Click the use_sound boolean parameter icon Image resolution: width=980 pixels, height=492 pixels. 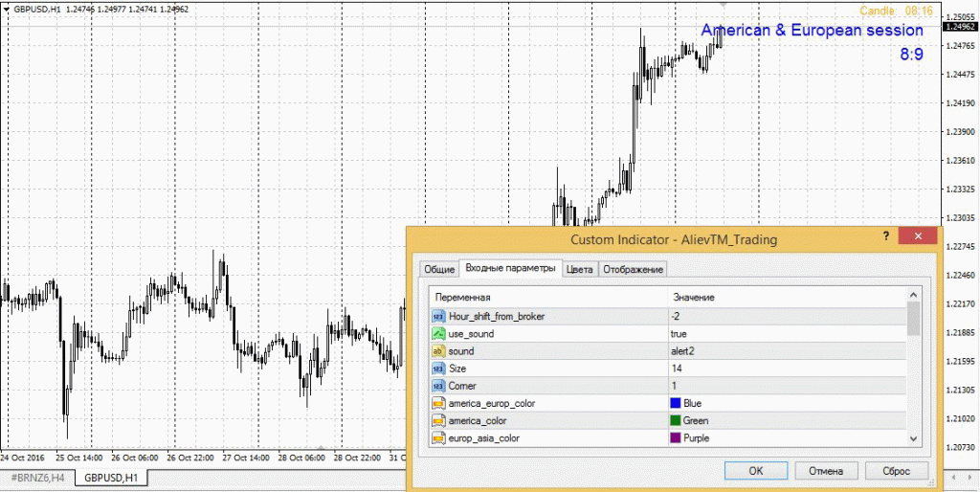coord(438,333)
